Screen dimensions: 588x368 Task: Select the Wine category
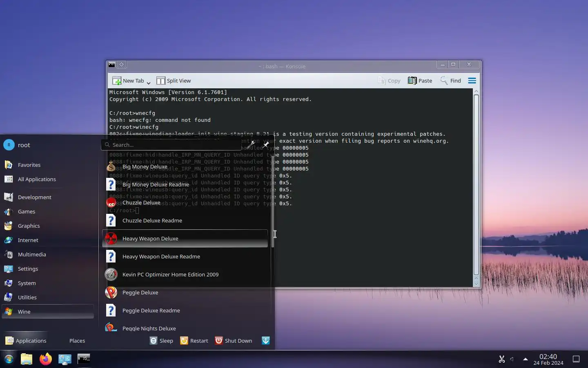pyautogui.click(x=48, y=312)
